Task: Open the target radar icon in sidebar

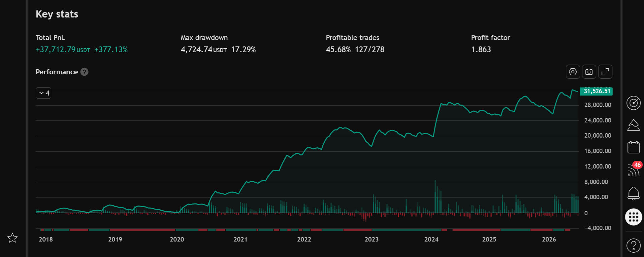Action: click(x=633, y=103)
